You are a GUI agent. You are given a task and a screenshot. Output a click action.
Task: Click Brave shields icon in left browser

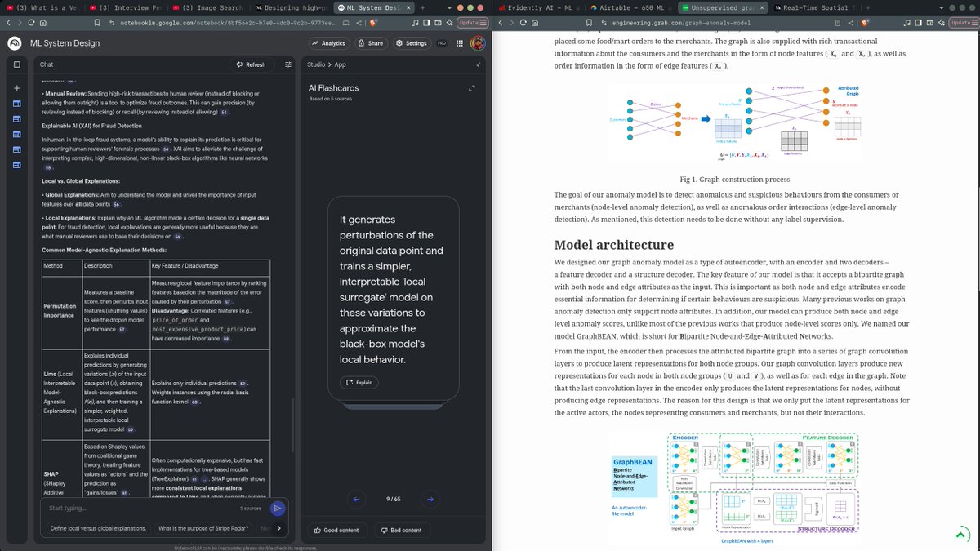(x=373, y=23)
